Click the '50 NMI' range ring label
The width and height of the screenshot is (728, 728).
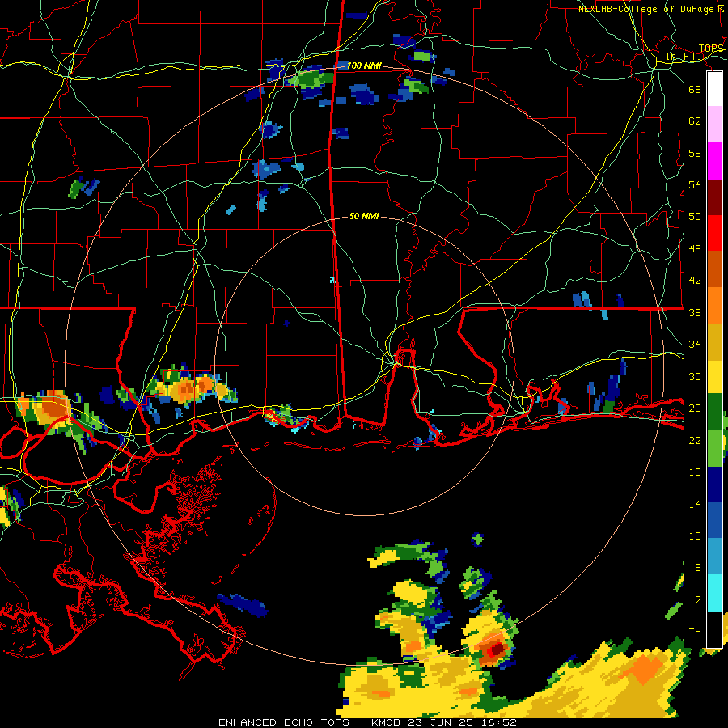pyautogui.click(x=364, y=216)
